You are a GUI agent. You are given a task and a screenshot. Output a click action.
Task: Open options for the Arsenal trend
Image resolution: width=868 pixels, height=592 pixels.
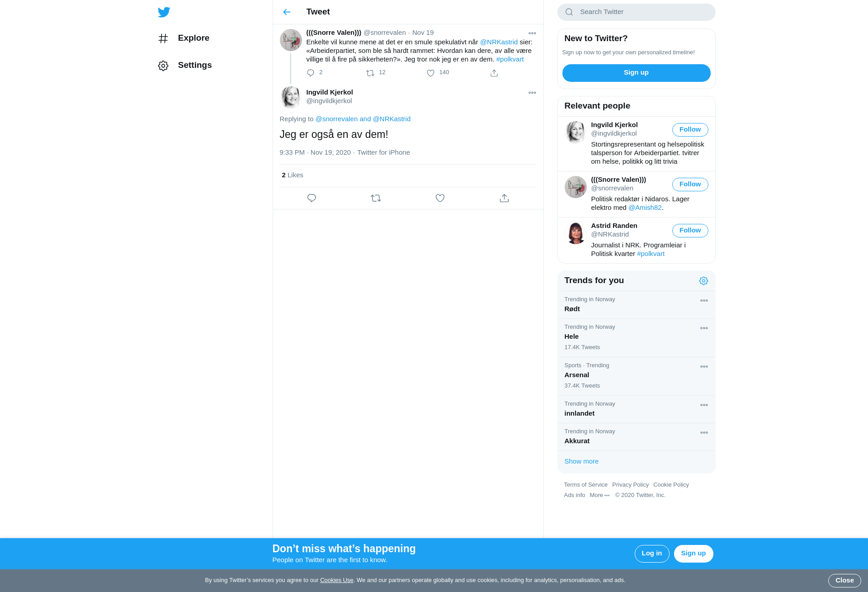coord(704,367)
